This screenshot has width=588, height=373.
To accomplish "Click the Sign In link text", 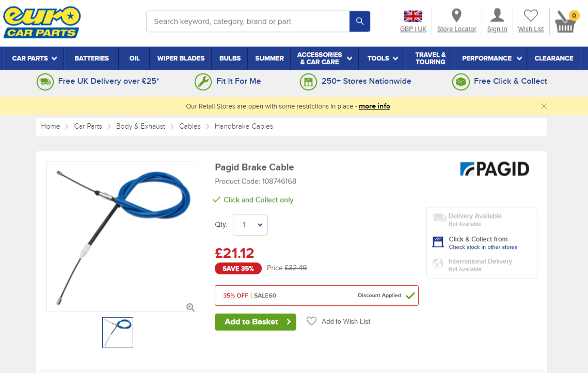I will tap(497, 29).
